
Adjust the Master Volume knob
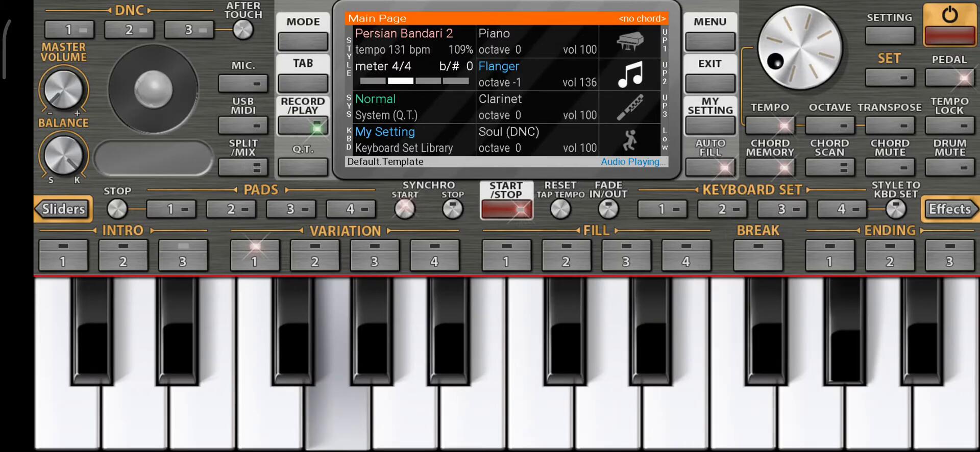(x=63, y=90)
